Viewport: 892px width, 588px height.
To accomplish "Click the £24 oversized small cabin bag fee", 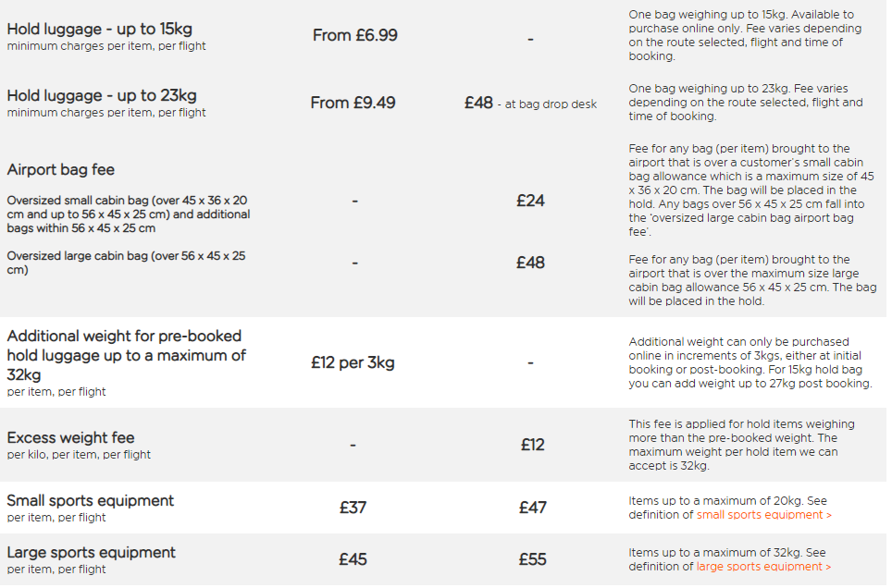I will [530, 200].
